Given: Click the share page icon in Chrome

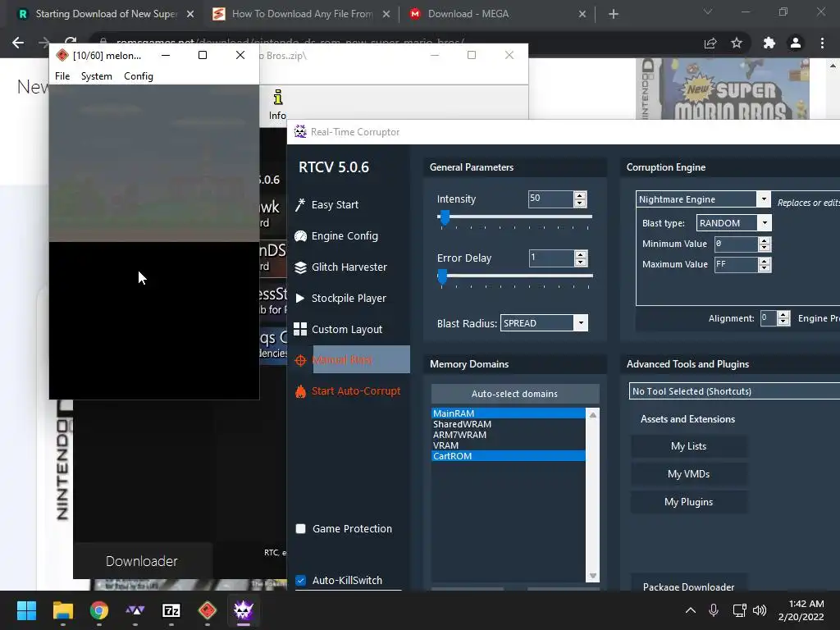Looking at the screenshot, I should click(x=710, y=43).
